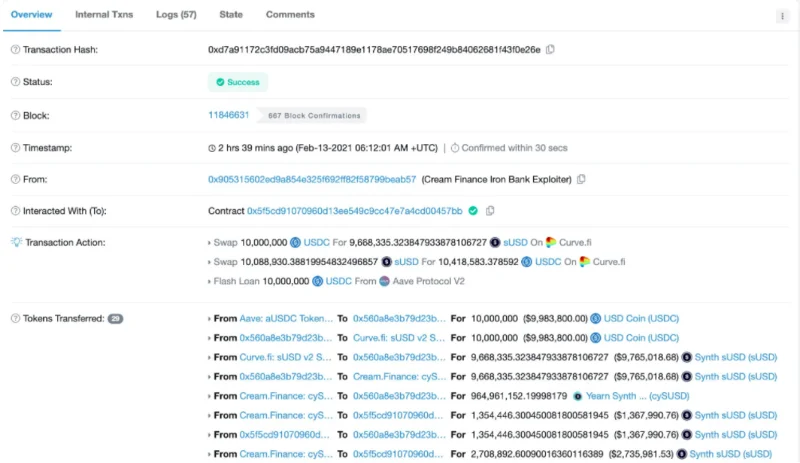Click the Tokens Transferred help icon
800x463 pixels.
point(15,319)
